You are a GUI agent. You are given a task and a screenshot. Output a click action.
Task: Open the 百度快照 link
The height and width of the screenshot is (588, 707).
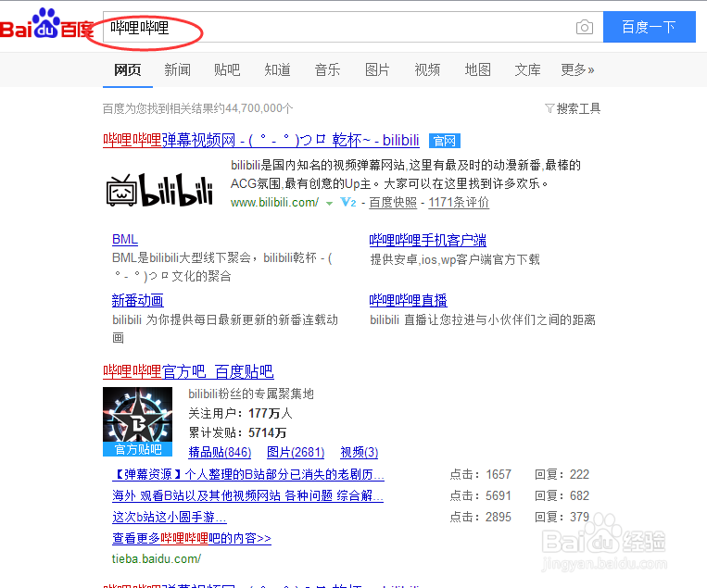(393, 202)
